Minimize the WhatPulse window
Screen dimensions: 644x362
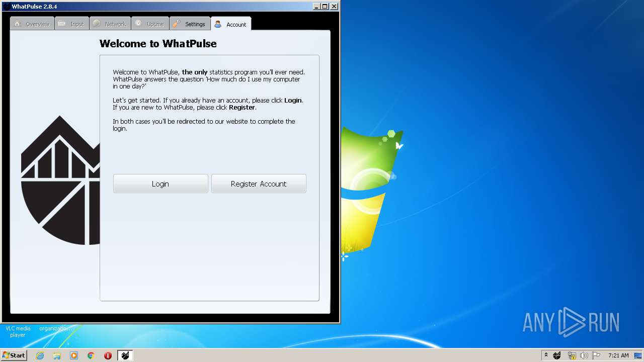pos(316,6)
